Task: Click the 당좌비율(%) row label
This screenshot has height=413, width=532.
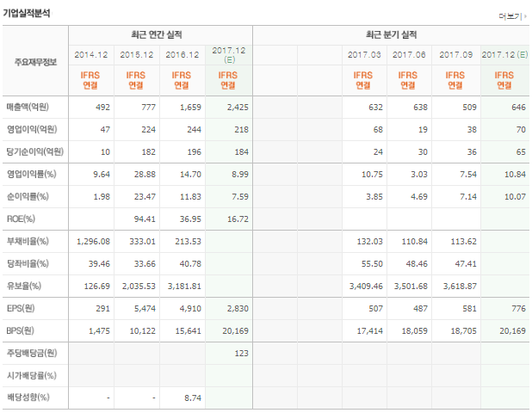Action: point(28,264)
